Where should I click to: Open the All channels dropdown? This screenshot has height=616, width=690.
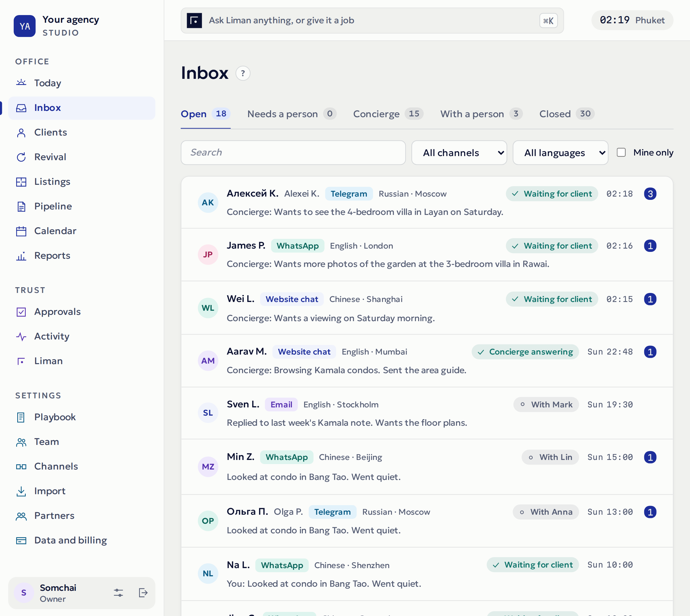click(x=459, y=153)
